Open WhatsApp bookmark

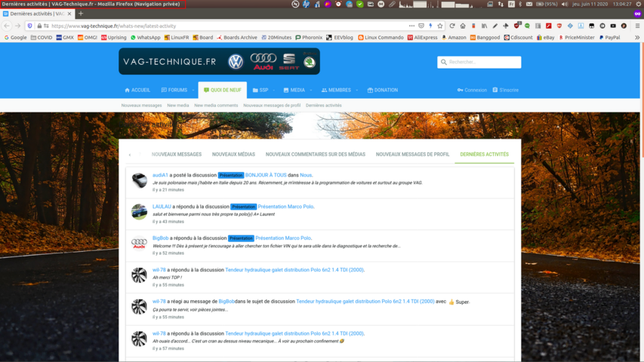click(x=146, y=38)
